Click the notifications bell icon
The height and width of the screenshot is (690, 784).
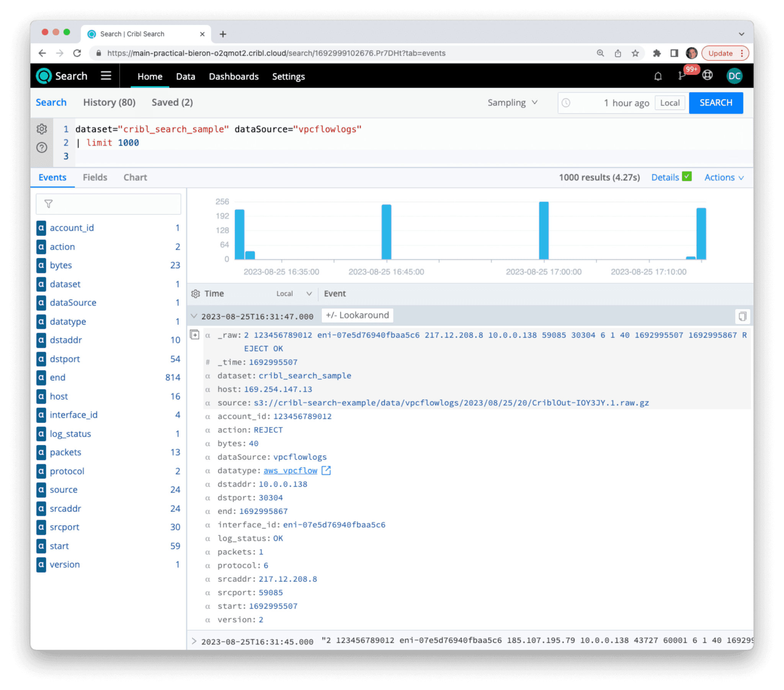coord(658,76)
